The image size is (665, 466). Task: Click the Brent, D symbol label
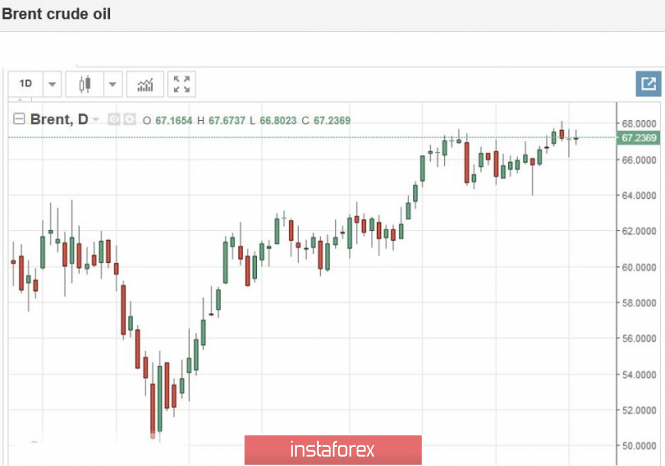click(59, 120)
